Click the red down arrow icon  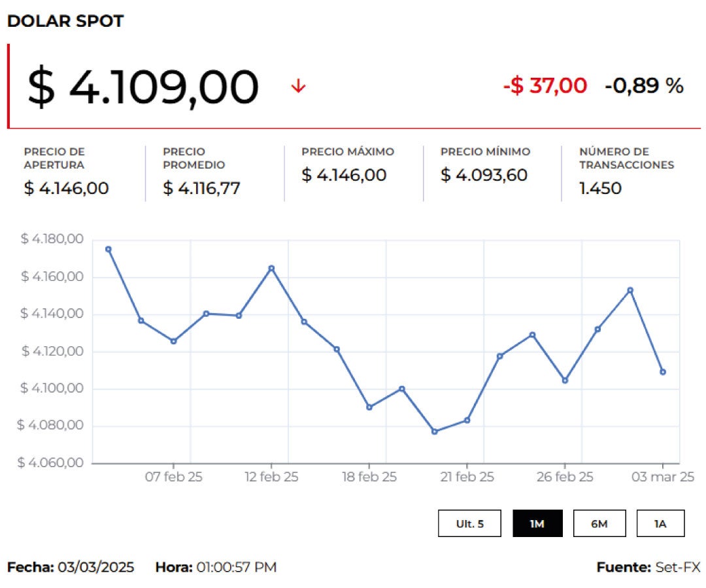tap(298, 86)
